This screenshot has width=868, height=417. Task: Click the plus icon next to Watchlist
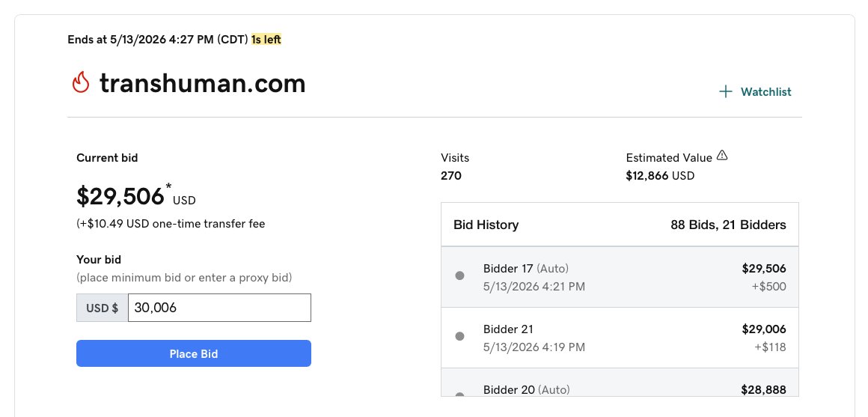(x=725, y=92)
